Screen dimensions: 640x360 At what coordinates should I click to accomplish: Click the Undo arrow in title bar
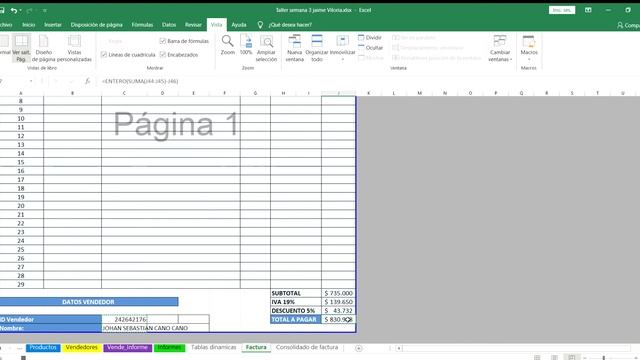click(14, 10)
